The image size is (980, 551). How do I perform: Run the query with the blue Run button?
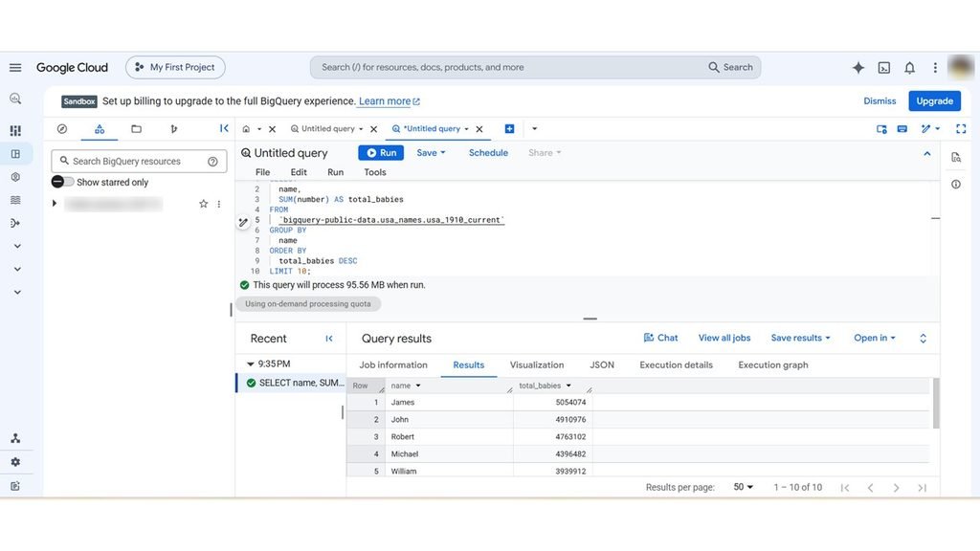tap(381, 152)
